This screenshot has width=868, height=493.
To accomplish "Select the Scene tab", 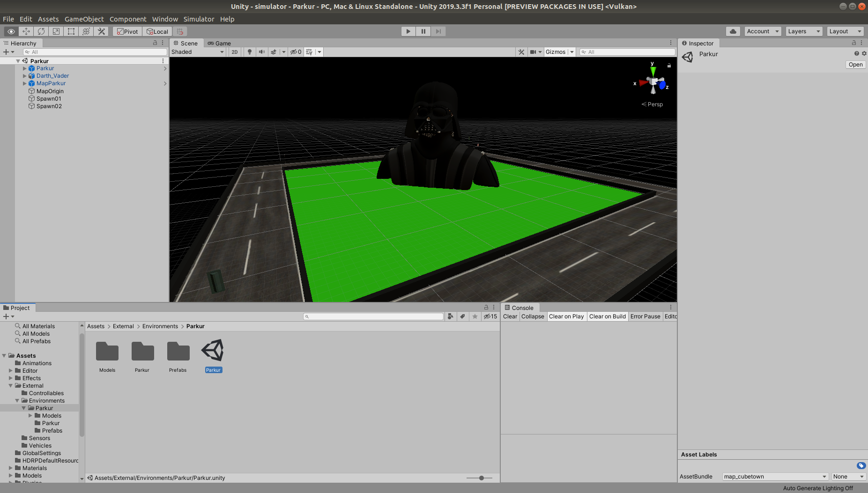I will [186, 43].
